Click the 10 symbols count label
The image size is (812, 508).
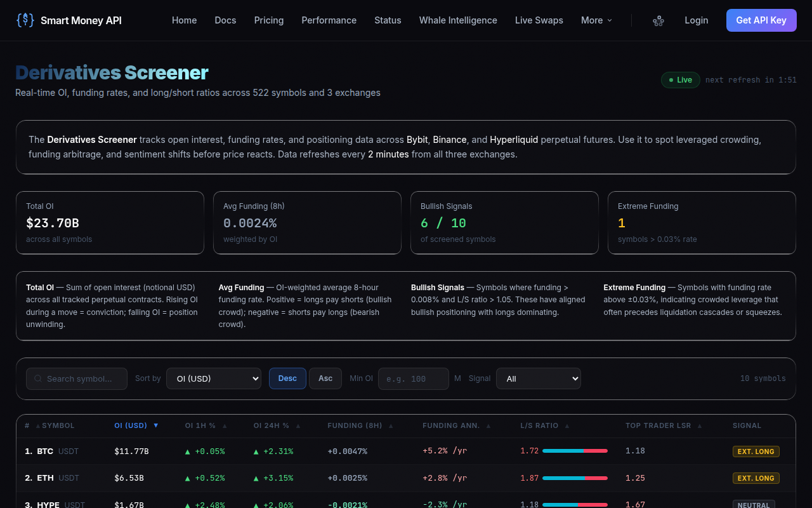tap(763, 378)
